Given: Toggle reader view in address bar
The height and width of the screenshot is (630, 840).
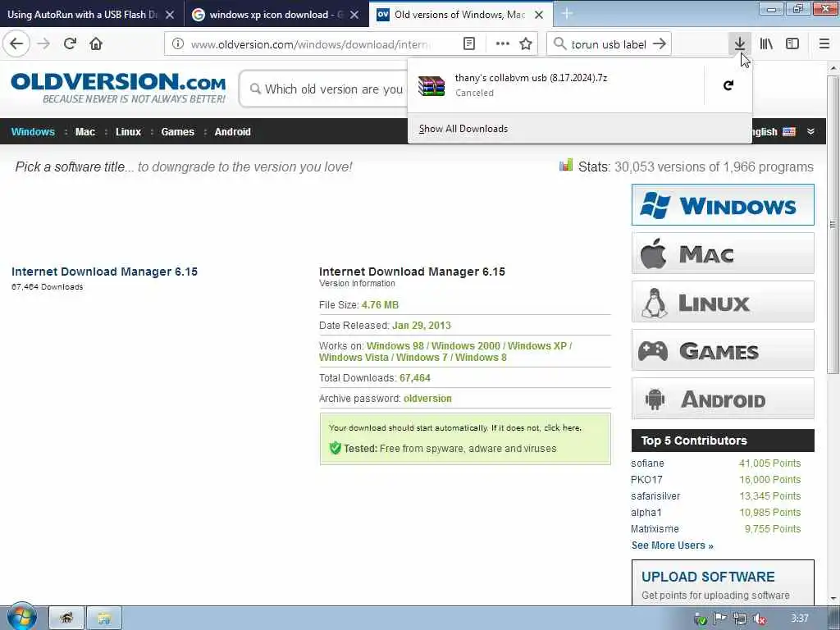Looking at the screenshot, I should 468,44.
